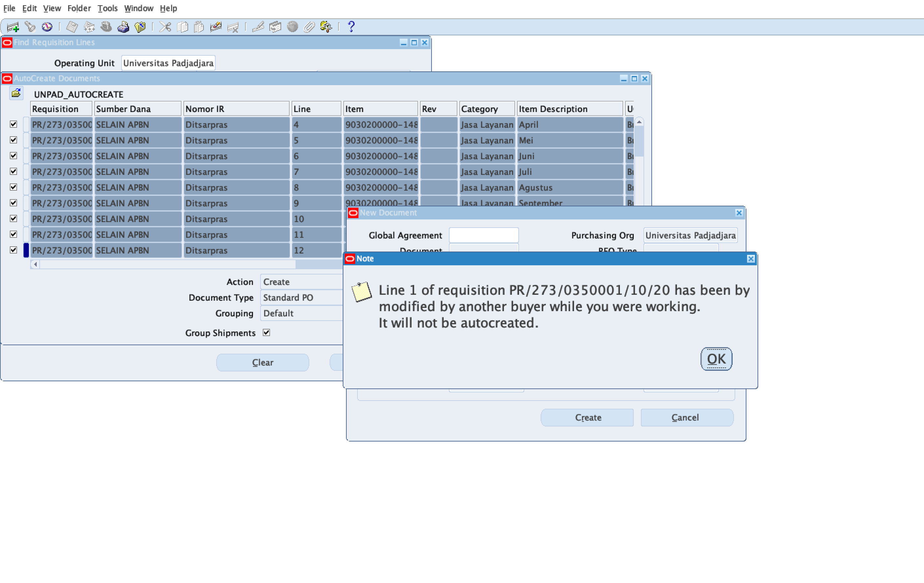Click the Folder Tools icon
Image resolution: width=924 pixels, height=583 pixels.
point(326,27)
